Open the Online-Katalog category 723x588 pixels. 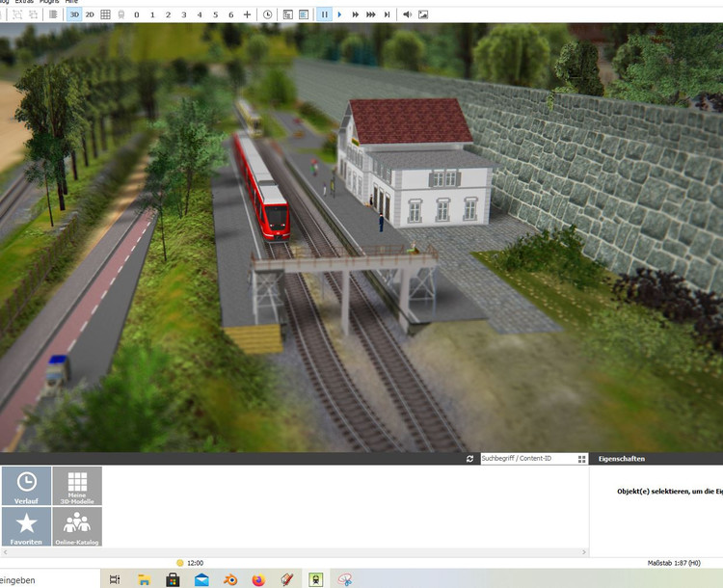(x=77, y=526)
